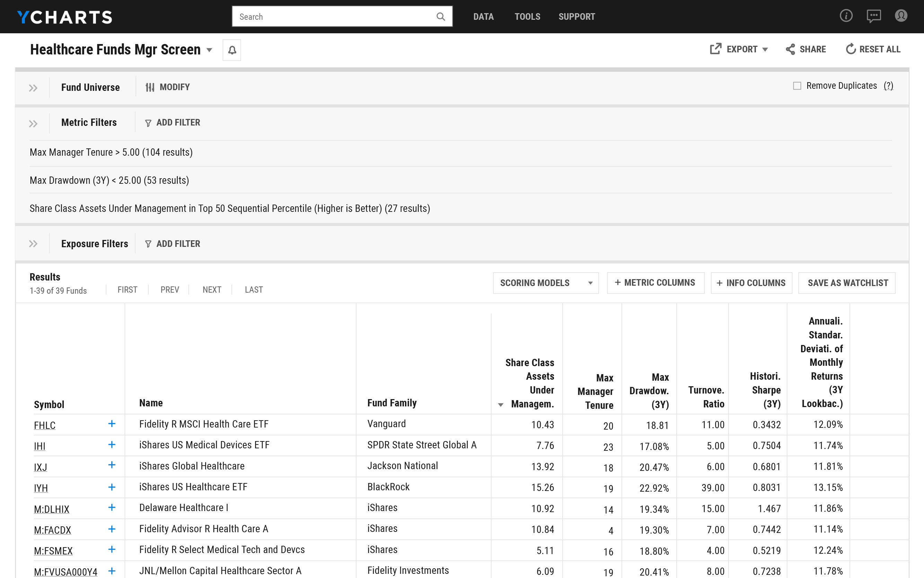The height and width of the screenshot is (578, 924).
Task: Add IHI to a list with its plus toggle
Action: click(112, 445)
